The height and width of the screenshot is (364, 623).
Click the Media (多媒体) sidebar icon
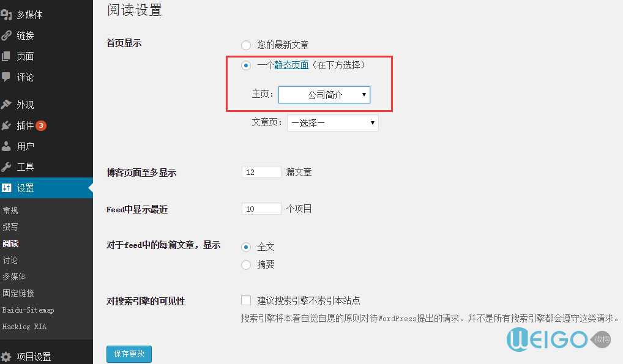click(6, 15)
